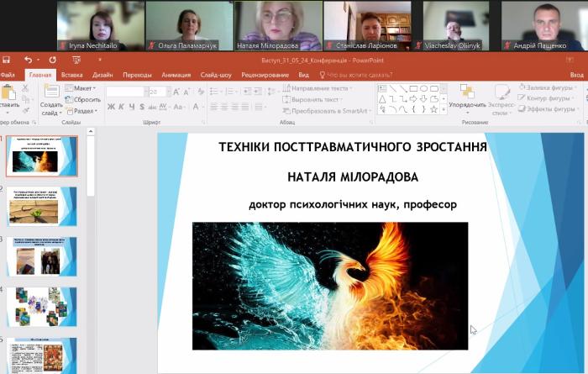Select the star shape in shapes gallery
588x374 pixels.
coord(434,109)
